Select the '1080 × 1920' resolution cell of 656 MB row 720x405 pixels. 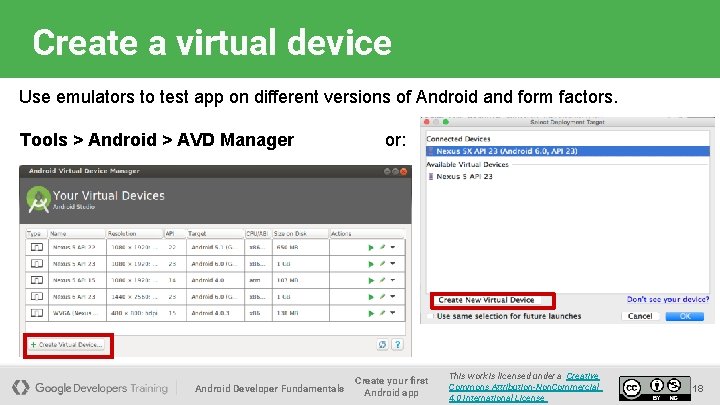[135, 248]
